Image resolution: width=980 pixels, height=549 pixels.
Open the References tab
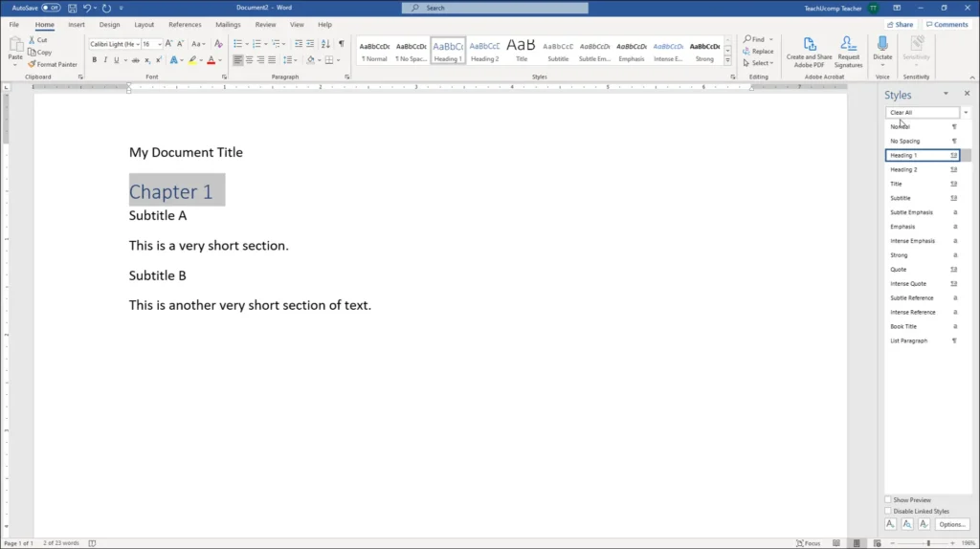[185, 25]
